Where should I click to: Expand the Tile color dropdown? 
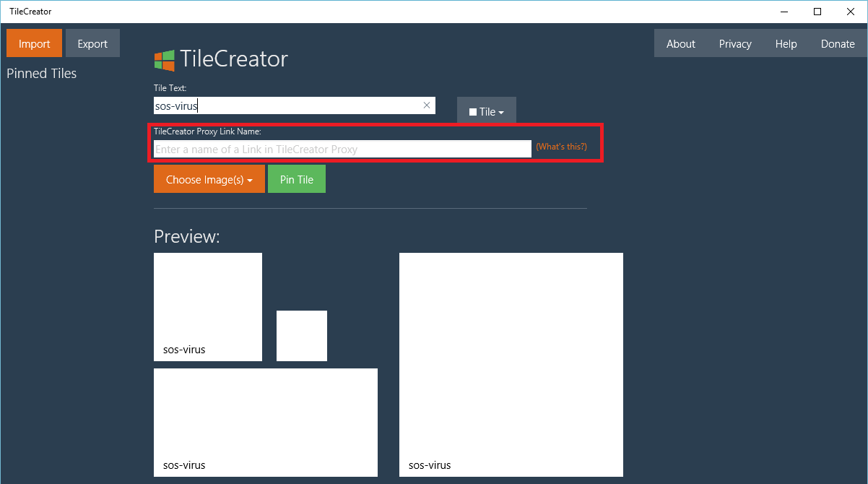click(486, 111)
